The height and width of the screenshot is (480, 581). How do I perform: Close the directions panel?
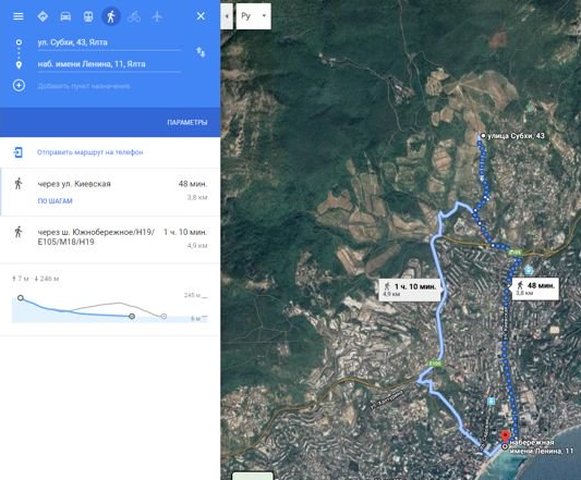pos(201,16)
